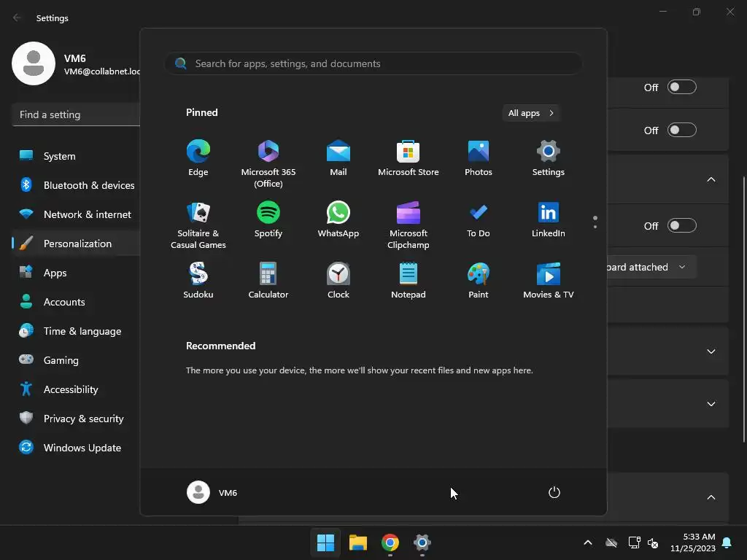Screen dimensions: 747x560
Task: Open the Sudoku game
Action: tap(198, 281)
